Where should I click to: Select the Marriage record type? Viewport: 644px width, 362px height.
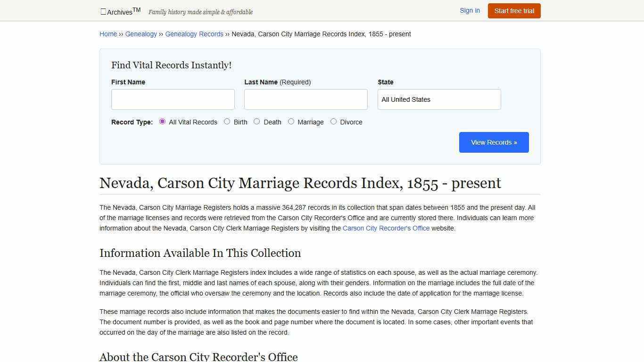point(291,121)
